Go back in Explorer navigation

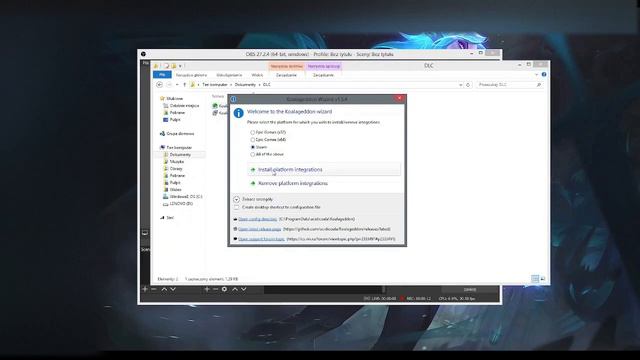pyautogui.click(x=160, y=84)
